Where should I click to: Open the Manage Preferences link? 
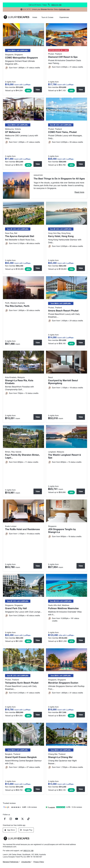click(11, 862)
